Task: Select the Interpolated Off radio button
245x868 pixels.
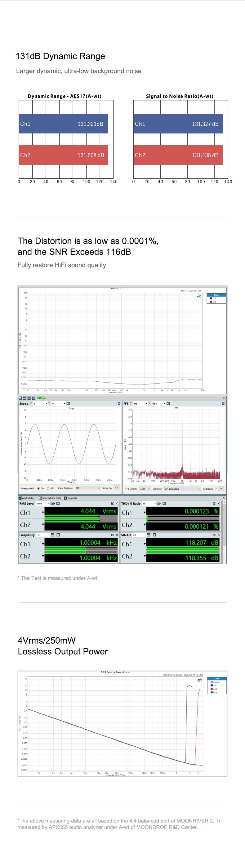Action: (x=48, y=488)
